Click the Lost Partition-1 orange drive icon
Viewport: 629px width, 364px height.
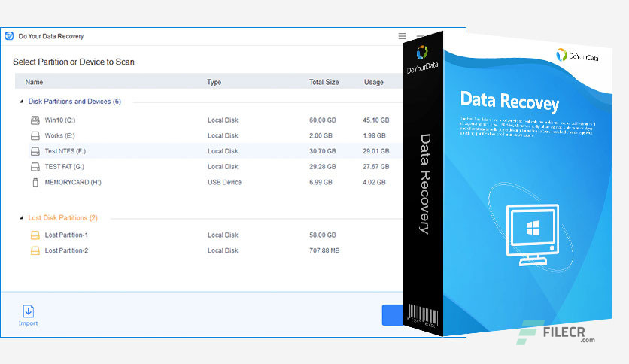tap(35, 235)
